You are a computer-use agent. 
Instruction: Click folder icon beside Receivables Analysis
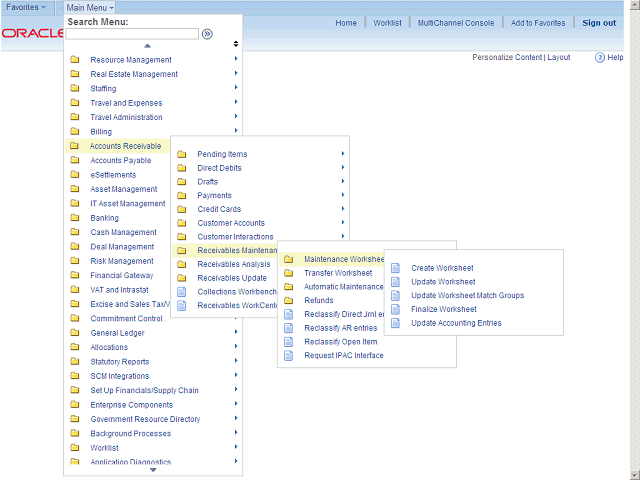182,264
